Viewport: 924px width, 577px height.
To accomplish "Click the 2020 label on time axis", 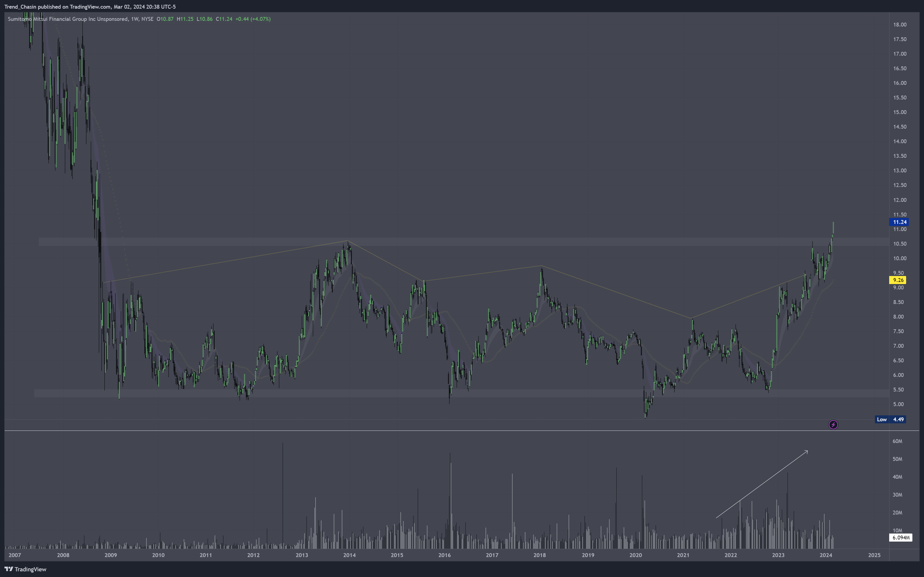I will [x=636, y=555].
